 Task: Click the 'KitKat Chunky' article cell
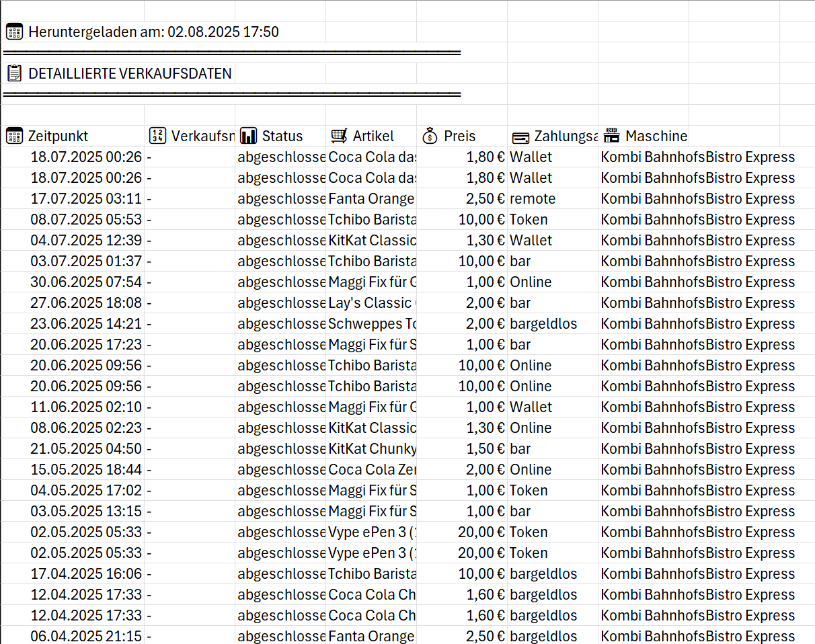coord(373,449)
